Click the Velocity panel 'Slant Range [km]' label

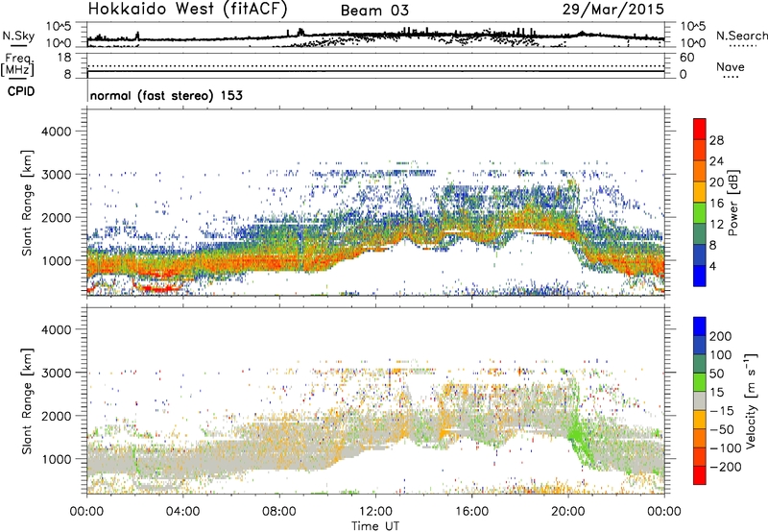pyautogui.click(x=27, y=400)
